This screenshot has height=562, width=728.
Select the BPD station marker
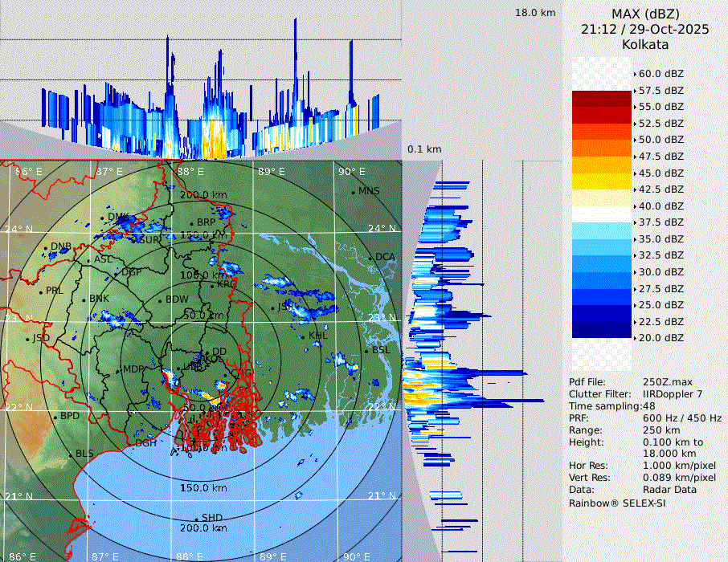55,417
